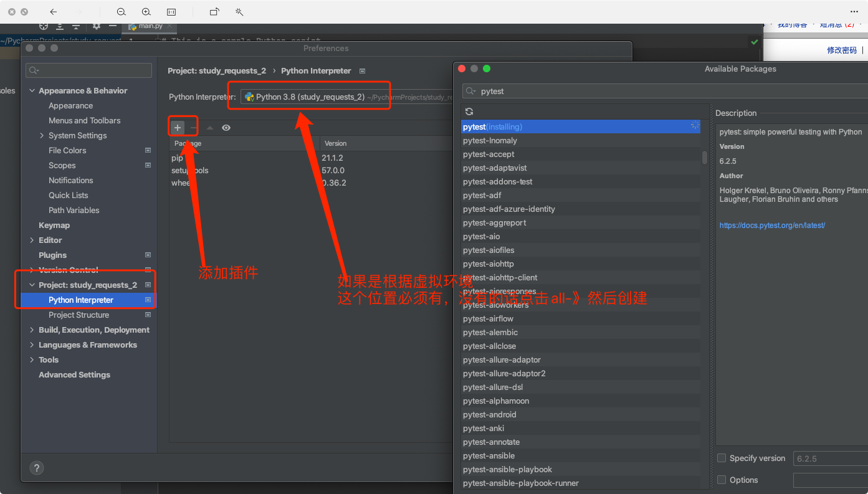Click the collapse all icon in the project toolbar
The image size is (868, 494).
click(76, 26)
